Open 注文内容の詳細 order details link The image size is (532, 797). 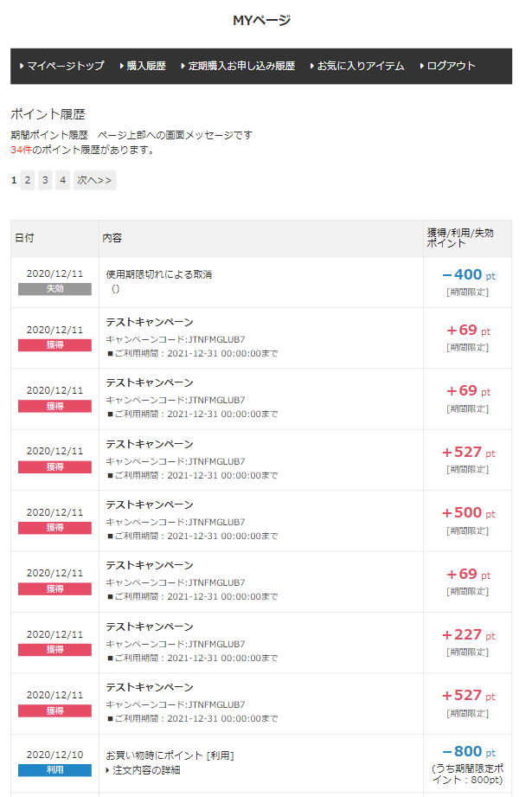pos(146,770)
